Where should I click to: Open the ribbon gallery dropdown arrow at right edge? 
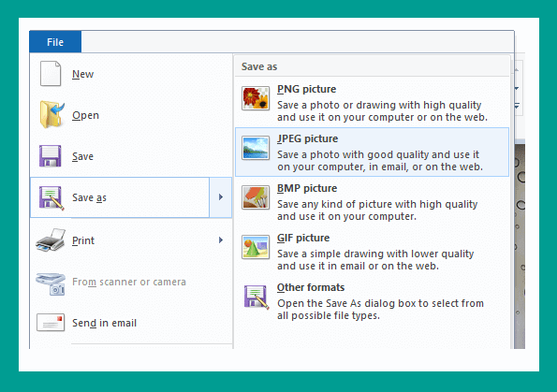pyautogui.click(x=517, y=106)
